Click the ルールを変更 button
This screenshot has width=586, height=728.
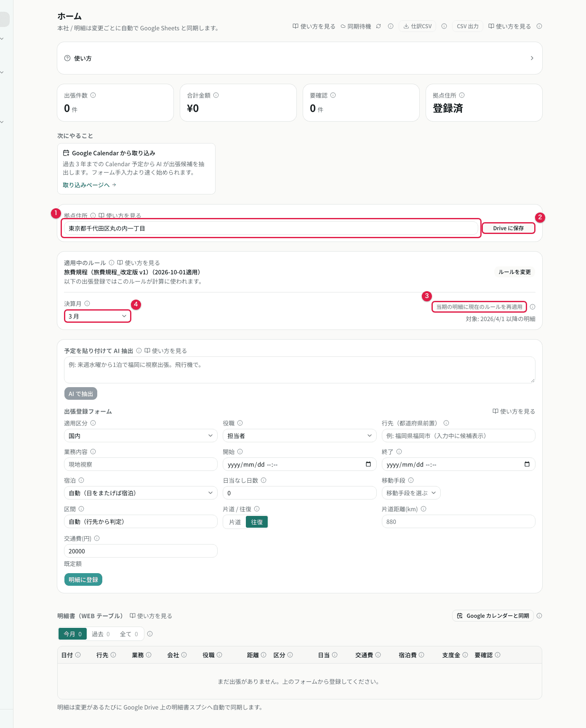pyautogui.click(x=514, y=272)
